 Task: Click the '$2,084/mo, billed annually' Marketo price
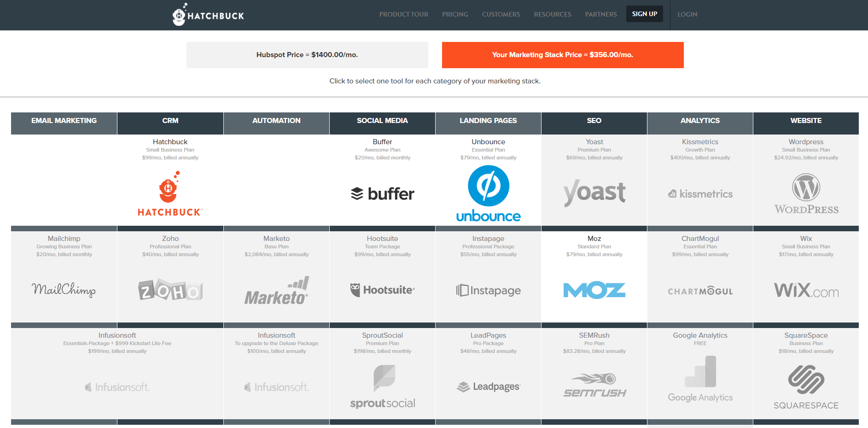click(276, 254)
